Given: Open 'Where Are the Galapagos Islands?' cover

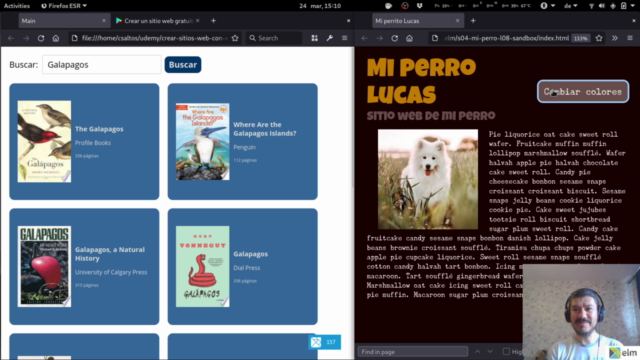Looking at the screenshot, I should click(x=202, y=141).
